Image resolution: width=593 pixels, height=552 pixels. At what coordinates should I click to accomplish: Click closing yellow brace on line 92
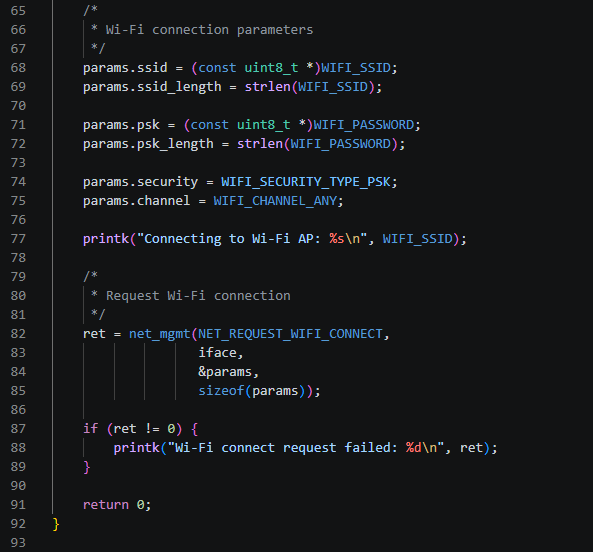(x=56, y=524)
